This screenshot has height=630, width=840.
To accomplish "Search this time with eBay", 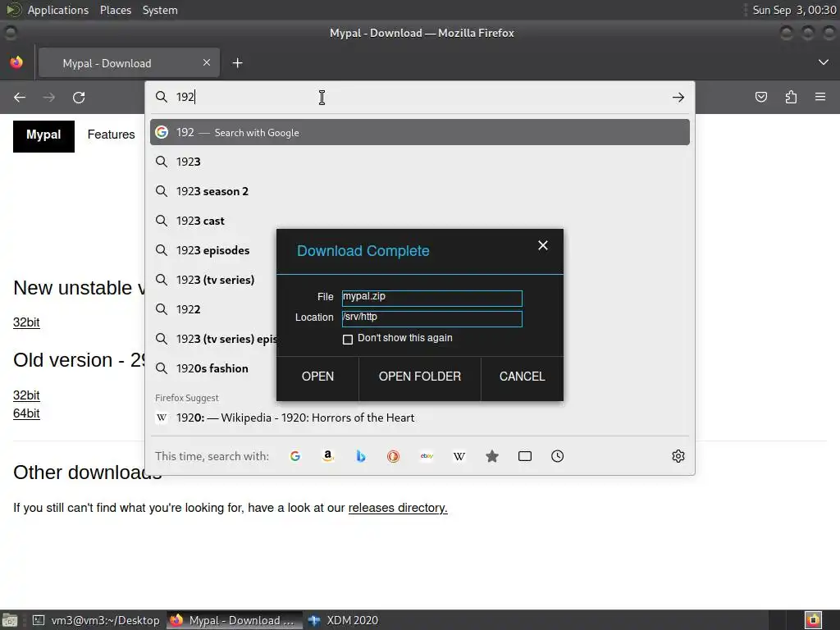I will coord(427,456).
